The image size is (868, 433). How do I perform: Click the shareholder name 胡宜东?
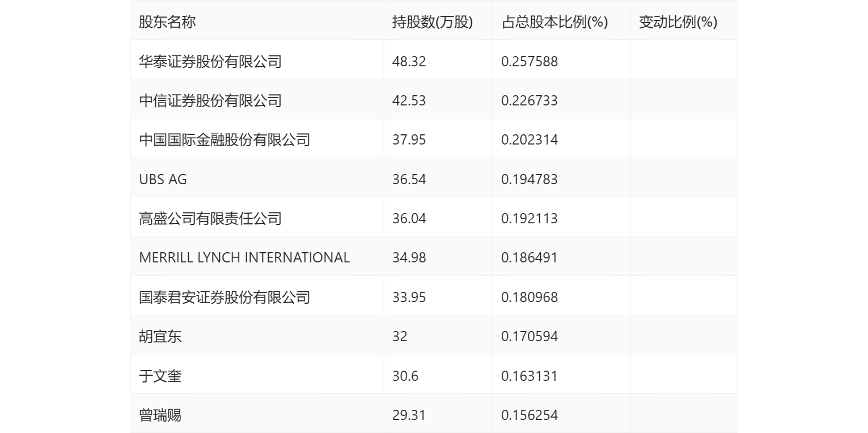click(x=160, y=337)
